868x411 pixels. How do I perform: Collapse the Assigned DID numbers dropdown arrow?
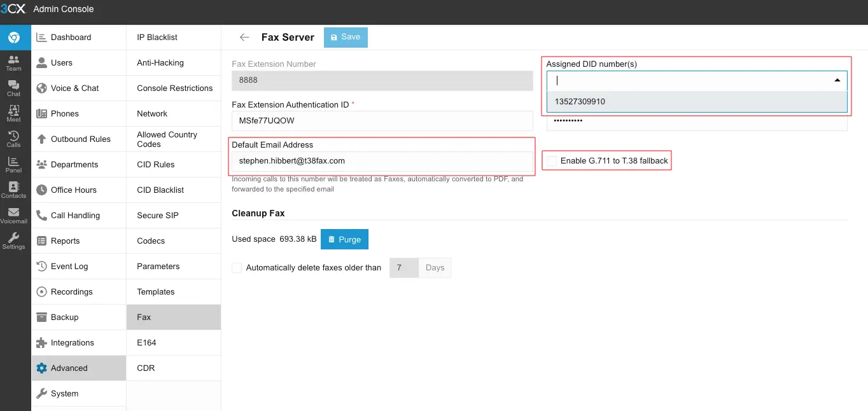pyautogui.click(x=837, y=80)
